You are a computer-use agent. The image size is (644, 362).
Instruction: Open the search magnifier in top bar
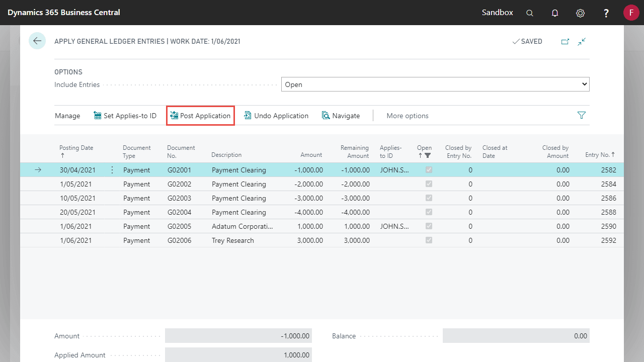click(x=530, y=13)
